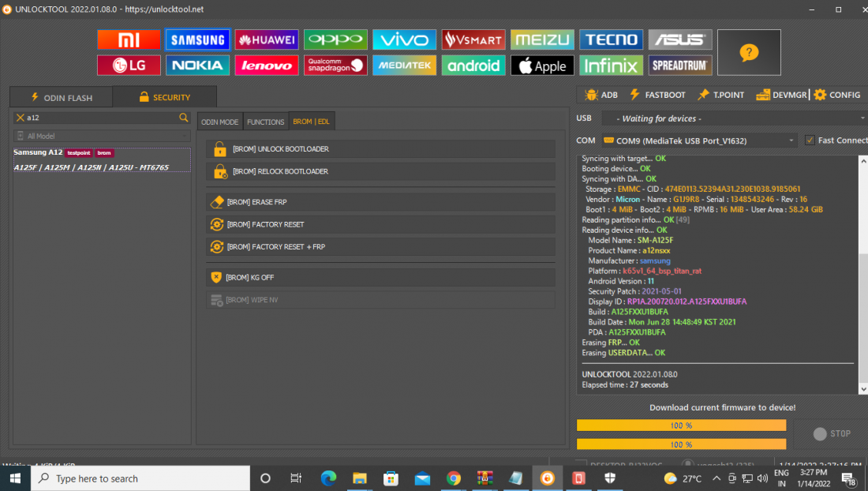
Task: Clear the model search with X icon
Action: tap(20, 118)
